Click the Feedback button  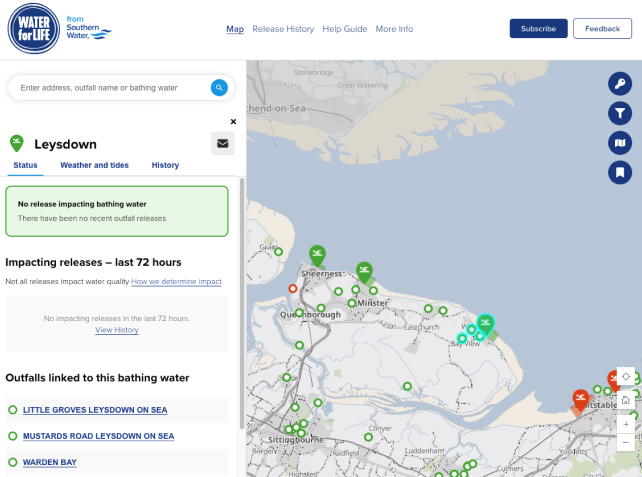602,29
